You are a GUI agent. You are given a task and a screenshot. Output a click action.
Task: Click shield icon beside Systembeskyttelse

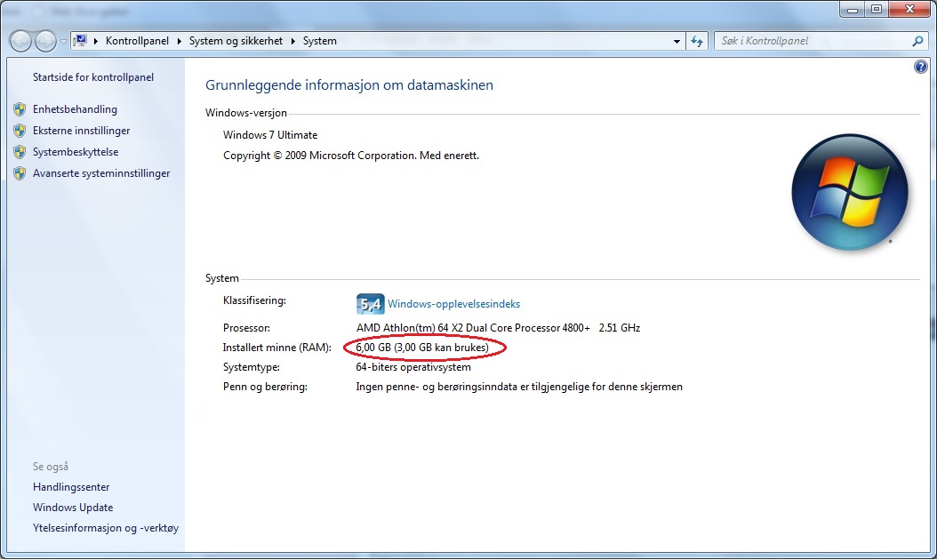[20, 152]
